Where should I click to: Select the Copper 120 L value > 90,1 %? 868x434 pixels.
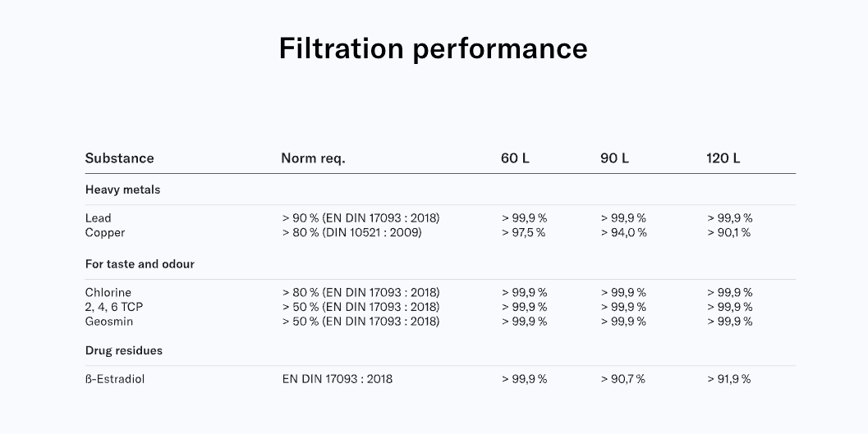[x=729, y=233]
